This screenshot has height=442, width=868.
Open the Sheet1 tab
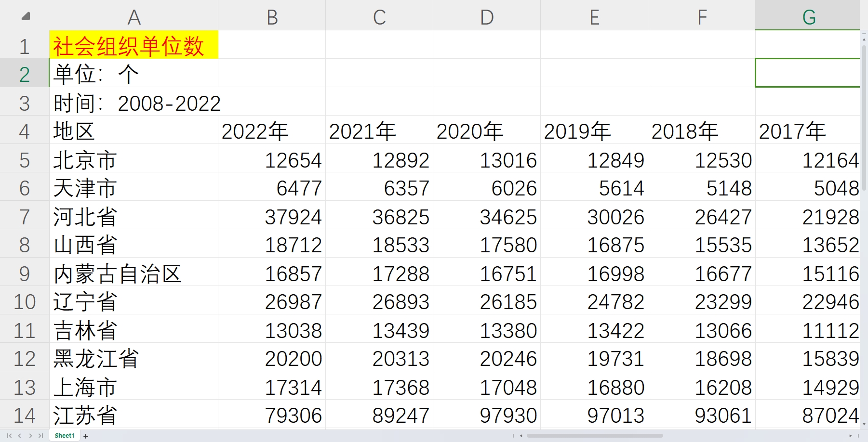(65, 436)
